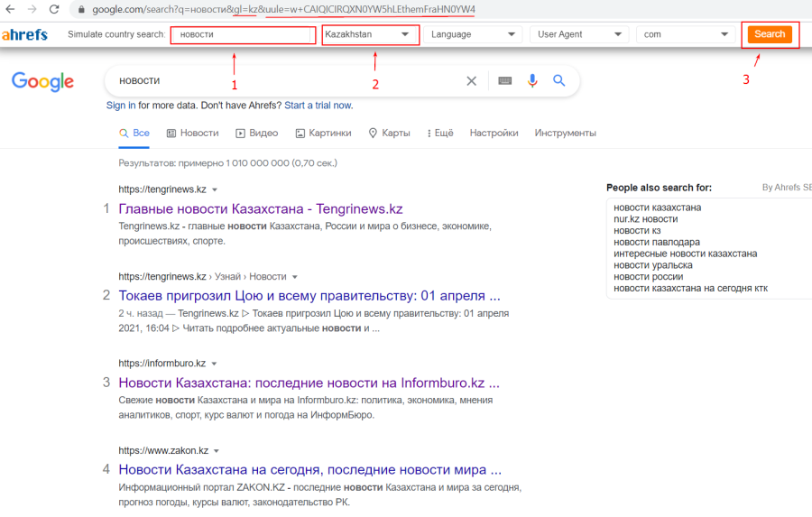812x517 pixels.
Task: Click the address bar URL
Action: pos(283,9)
